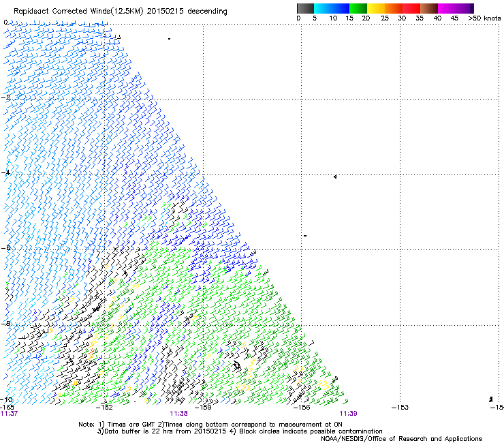Screen dimensions: 504x443
Task: Click the longitude label -165
Action: [x=7, y=408]
